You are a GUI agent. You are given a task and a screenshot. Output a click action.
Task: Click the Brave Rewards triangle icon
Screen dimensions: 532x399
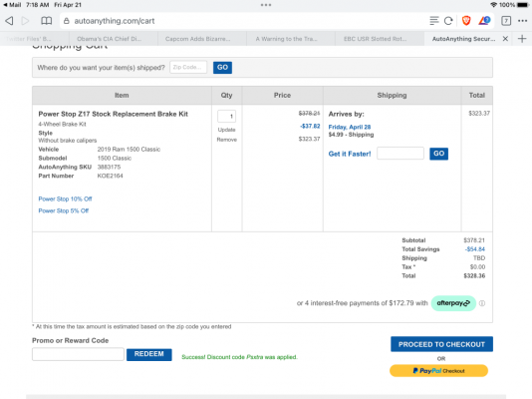tap(484, 21)
